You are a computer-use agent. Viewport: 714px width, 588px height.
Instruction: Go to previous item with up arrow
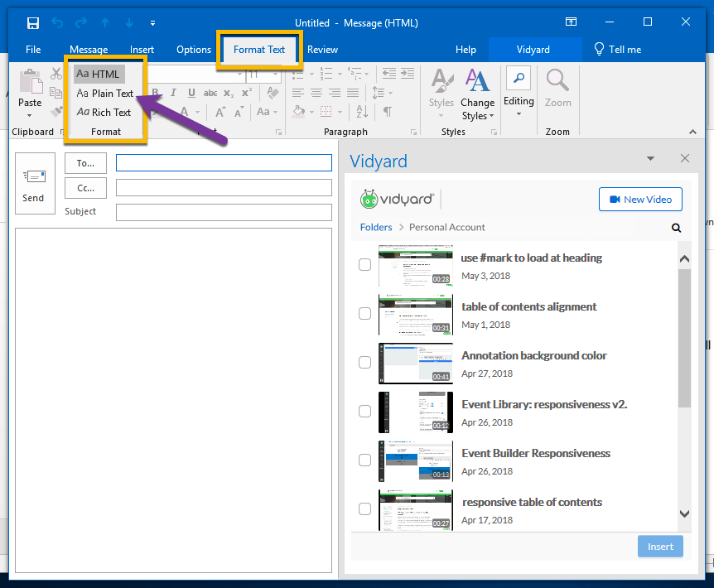[x=105, y=22]
